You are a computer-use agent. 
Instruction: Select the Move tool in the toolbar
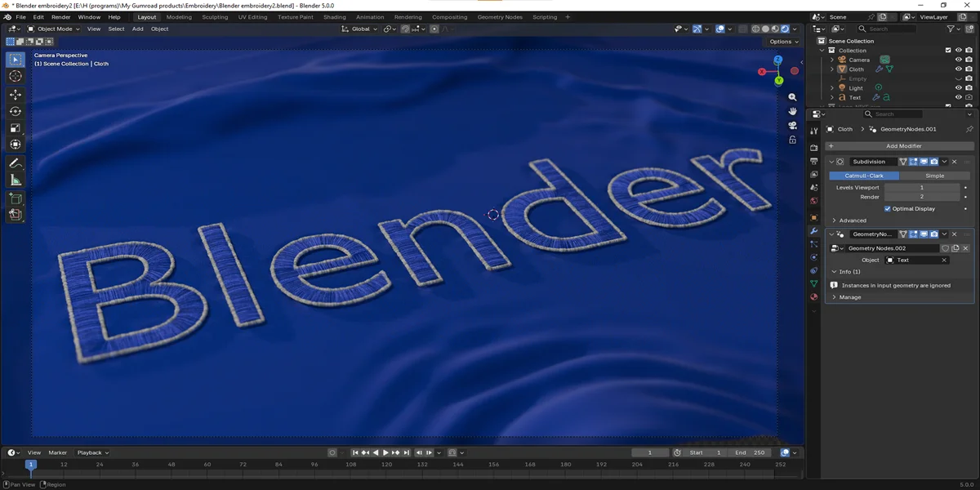[15, 95]
